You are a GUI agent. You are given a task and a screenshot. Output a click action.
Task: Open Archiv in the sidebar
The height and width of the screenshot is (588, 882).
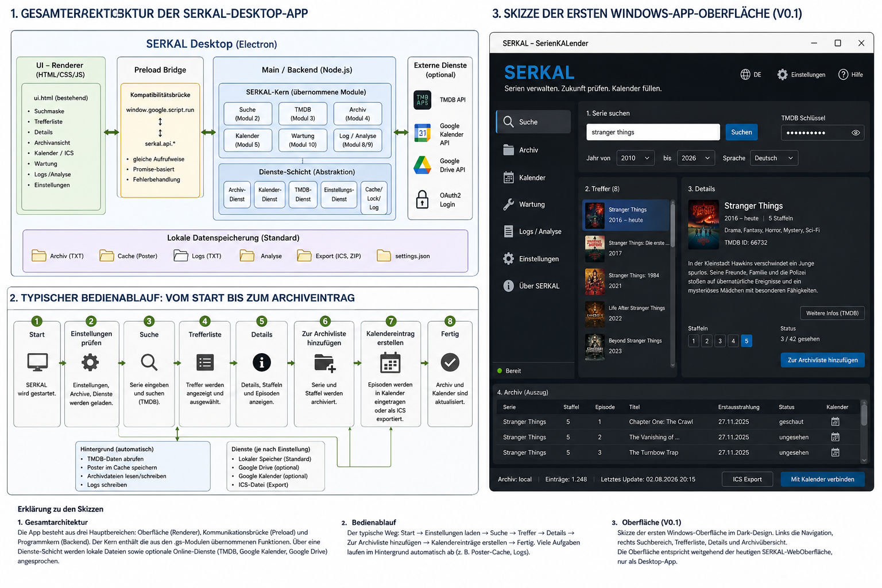coord(533,150)
